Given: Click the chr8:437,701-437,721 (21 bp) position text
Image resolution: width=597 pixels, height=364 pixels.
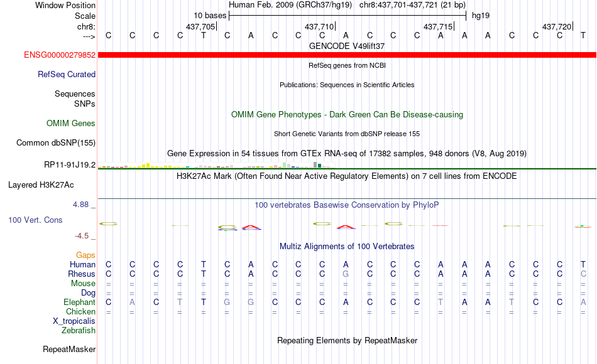Looking at the screenshot, I should pos(412,5).
